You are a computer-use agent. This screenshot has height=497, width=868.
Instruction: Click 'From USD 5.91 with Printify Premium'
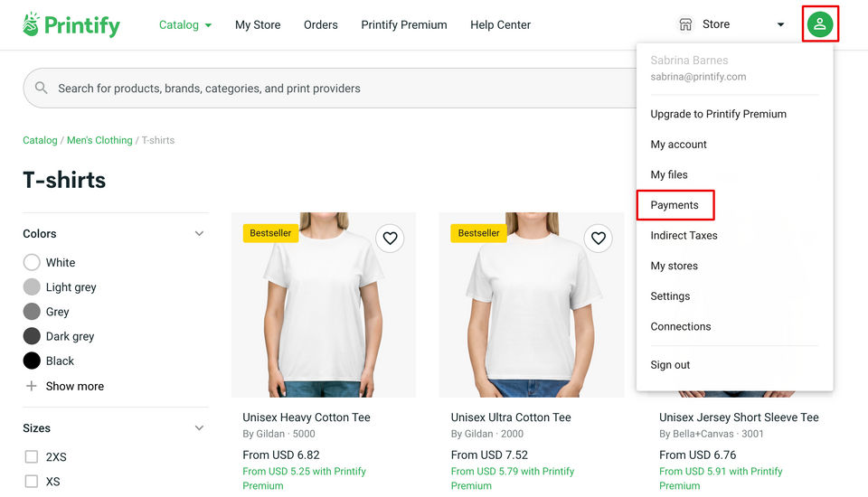pos(721,478)
